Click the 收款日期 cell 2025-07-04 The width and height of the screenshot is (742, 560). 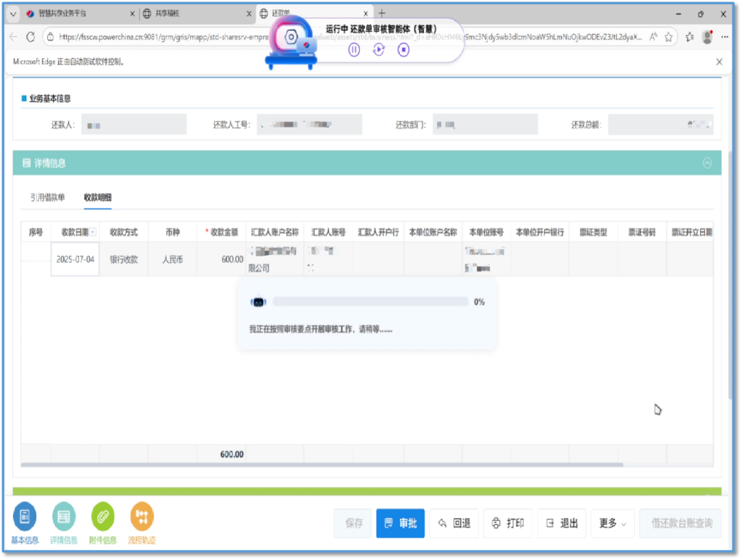[76, 260]
